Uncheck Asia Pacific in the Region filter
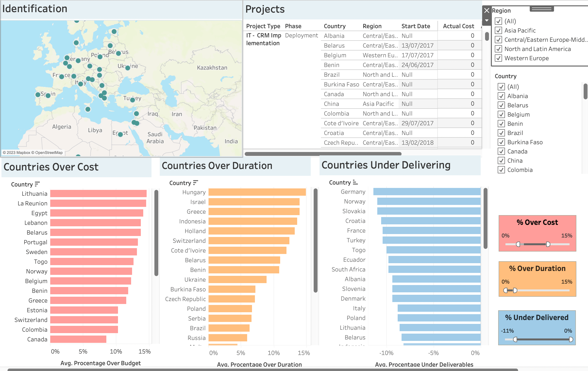Image resolution: width=588 pixels, height=371 pixels. [x=498, y=30]
